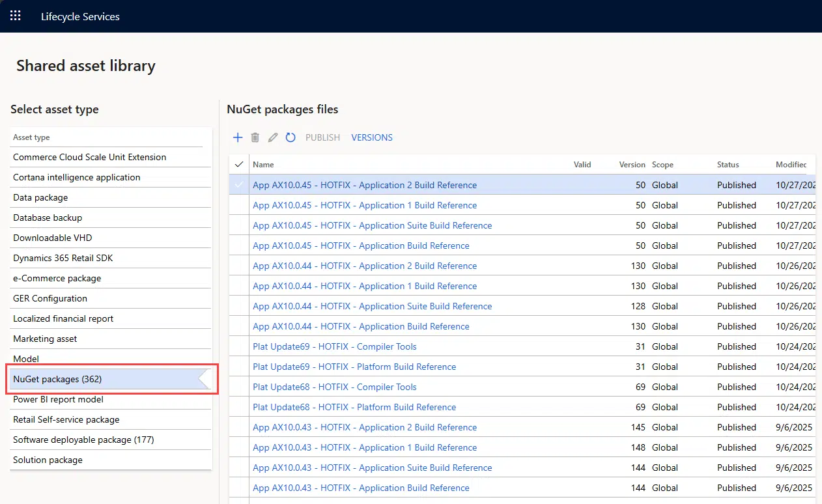Viewport: 822px width, 504px height.
Task: Open App AX10.0.43 - HOTFIX - Application Build Reference
Action: click(361, 488)
